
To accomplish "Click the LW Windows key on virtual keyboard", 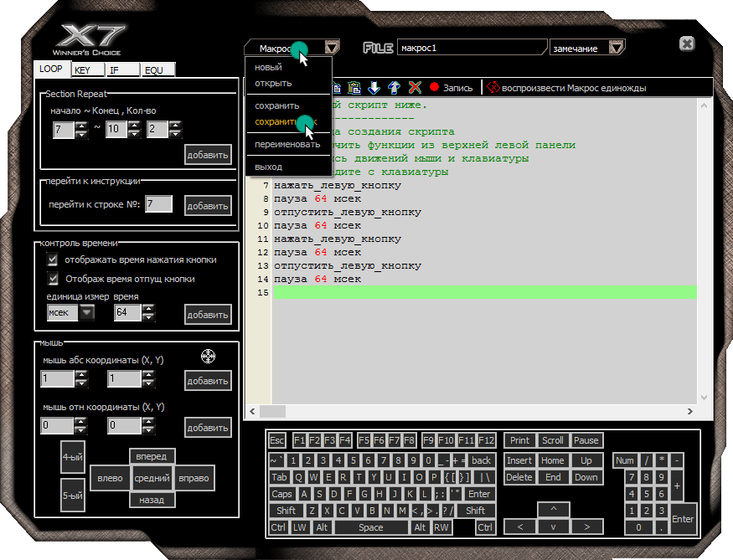I will pos(299,527).
